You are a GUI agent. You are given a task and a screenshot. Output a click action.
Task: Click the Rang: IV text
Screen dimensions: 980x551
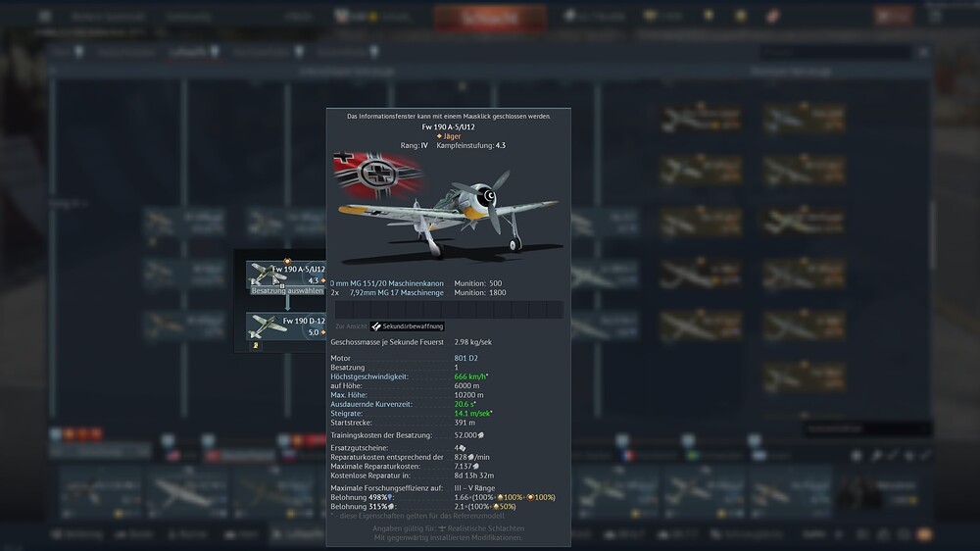[414, 146]
